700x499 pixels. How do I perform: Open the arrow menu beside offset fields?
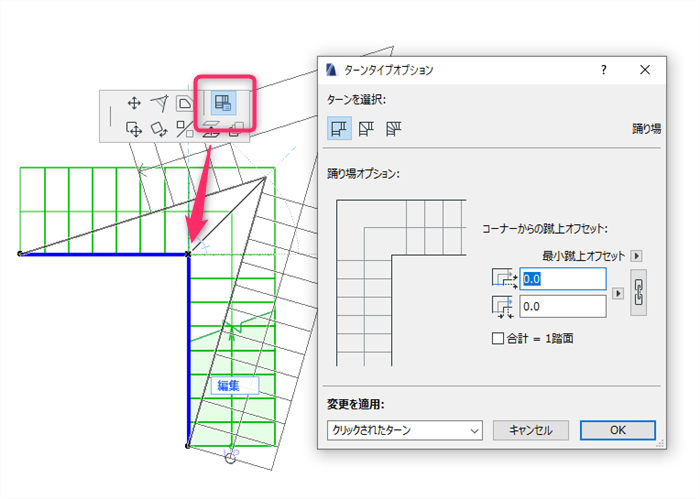(618, 293)
